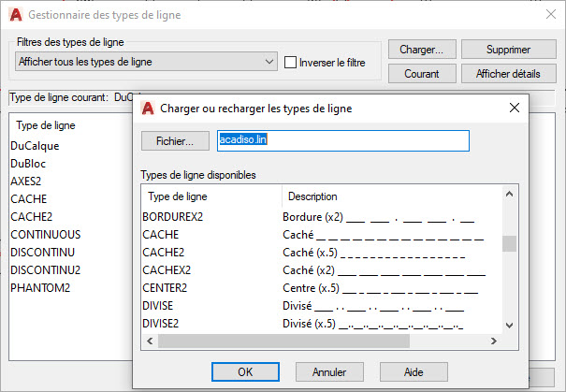Click the AutoCAD logo in dialog title

148,109
